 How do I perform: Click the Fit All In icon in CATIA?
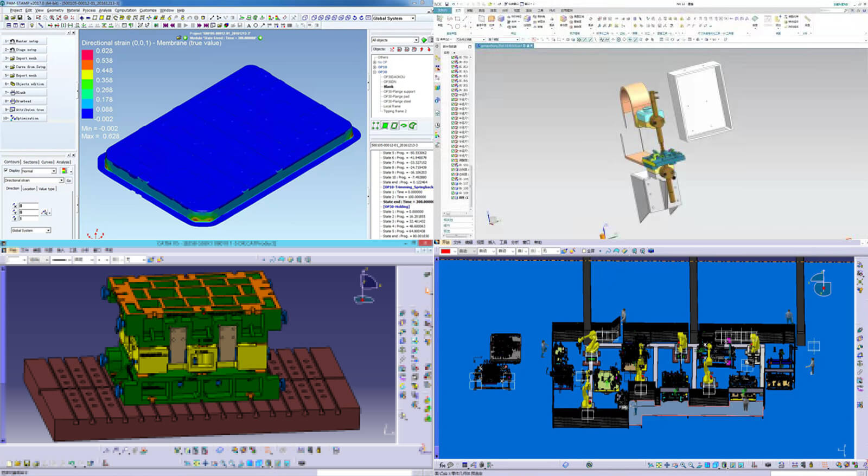coord(659,465)
